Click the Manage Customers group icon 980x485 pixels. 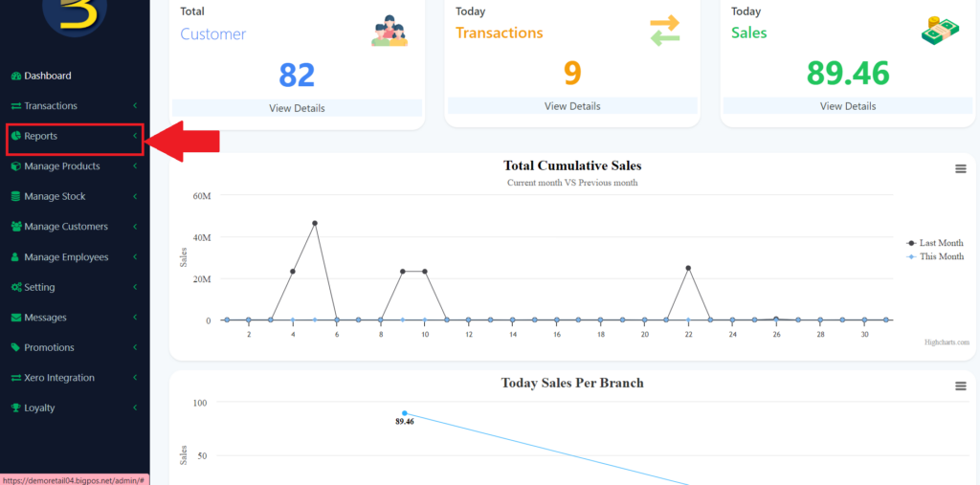click(x=15, y=227)
